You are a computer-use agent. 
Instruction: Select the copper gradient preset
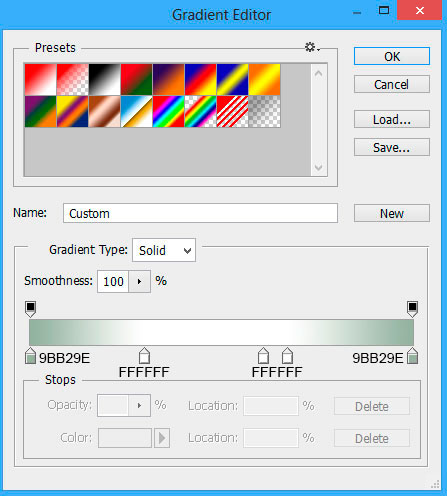click(104, 111)
